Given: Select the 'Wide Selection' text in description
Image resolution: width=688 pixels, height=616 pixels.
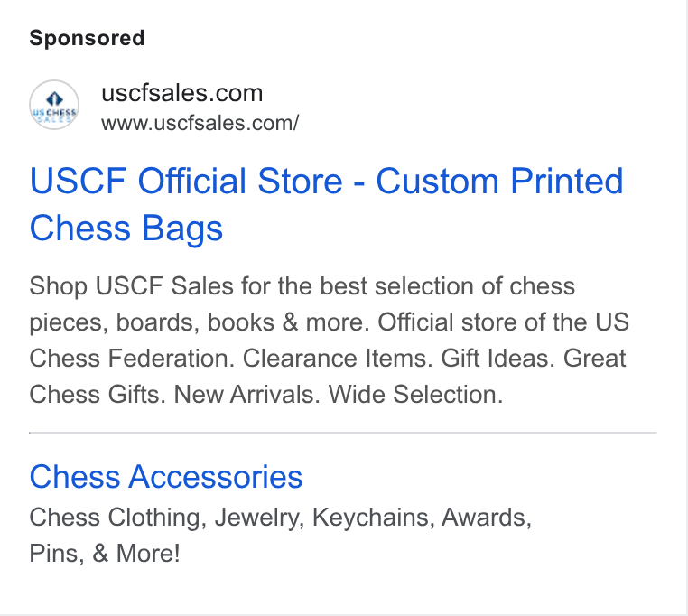Looking at the screenshot, I should (415, 395).
